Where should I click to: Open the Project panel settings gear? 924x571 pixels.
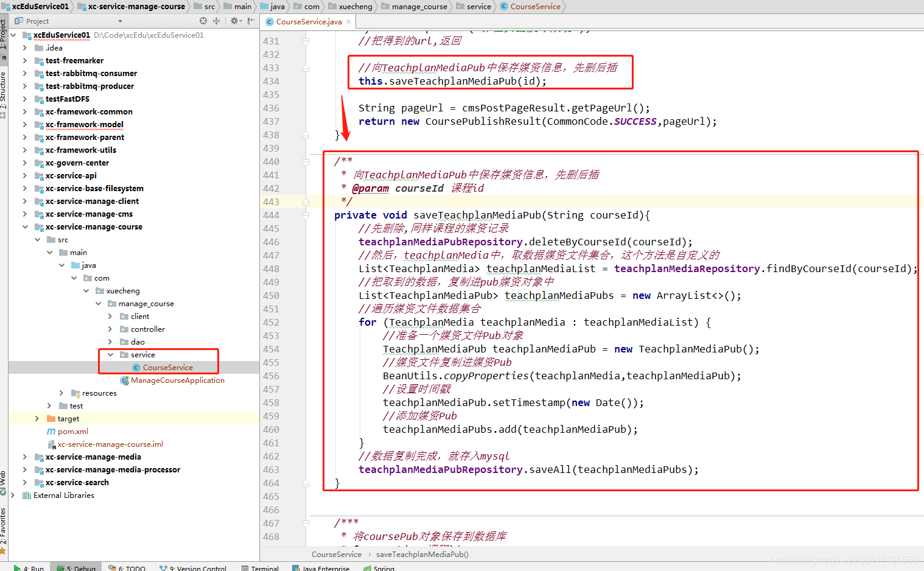(234, 21)
